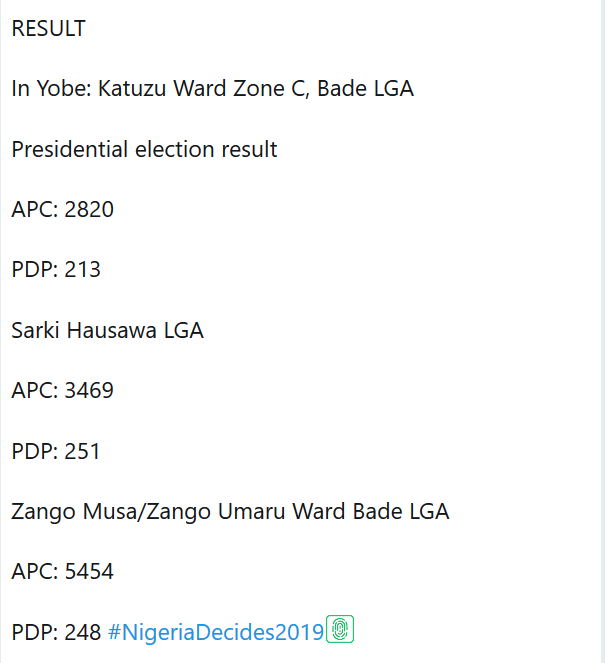Screen dimensions: 605x663
Task: Click the APC vote count 5454
Action: click(89, 571)
